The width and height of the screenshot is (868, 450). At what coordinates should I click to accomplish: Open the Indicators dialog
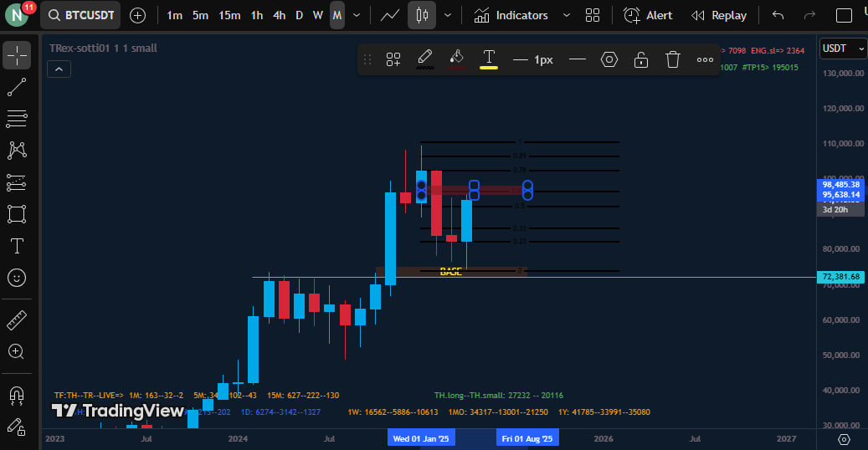tap(511, 15)
